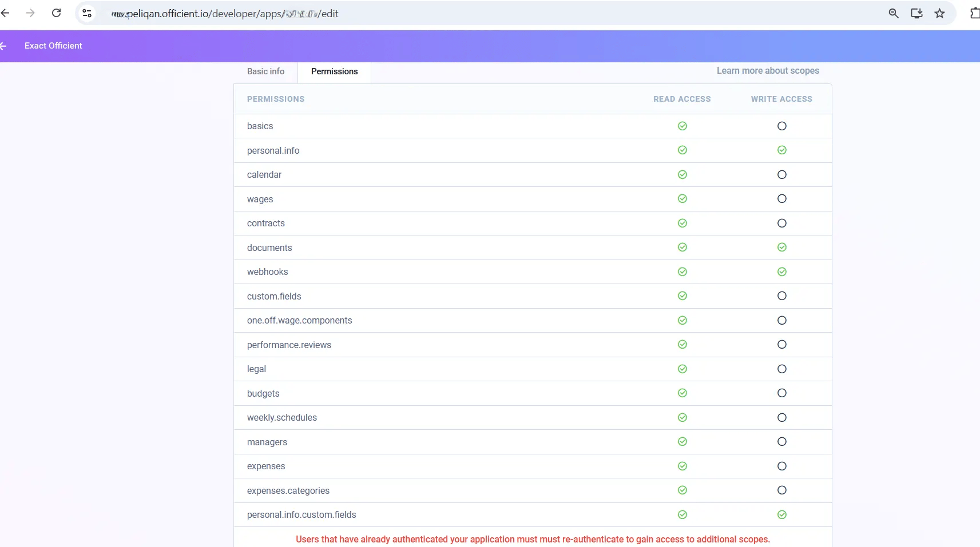Enable write access for wages

point(781,199)
